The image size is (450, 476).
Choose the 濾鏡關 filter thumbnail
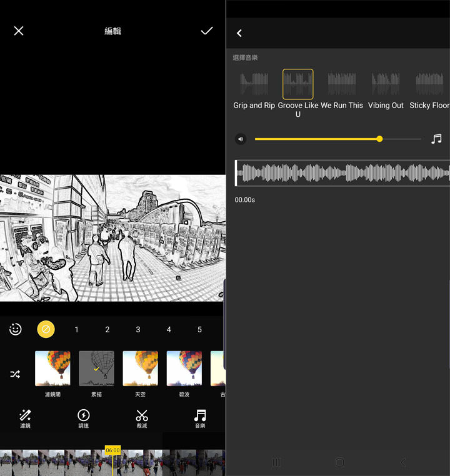click(x=52, y=368)
